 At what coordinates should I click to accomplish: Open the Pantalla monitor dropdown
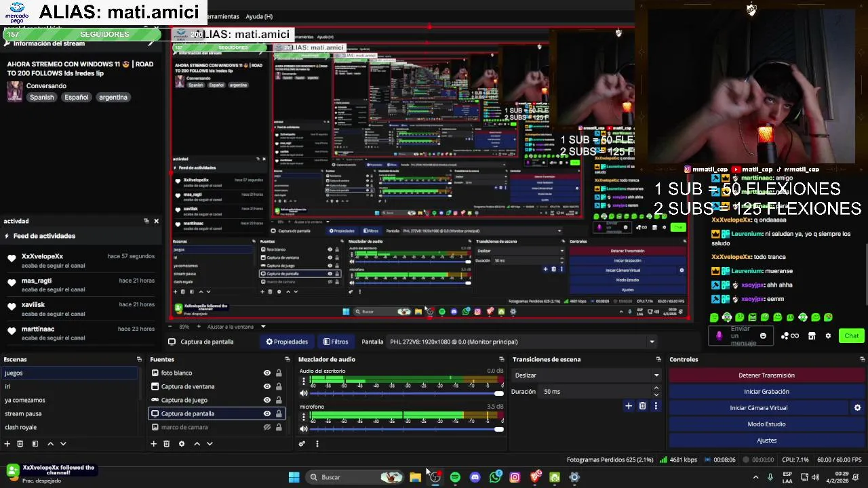tap(521, 342)
